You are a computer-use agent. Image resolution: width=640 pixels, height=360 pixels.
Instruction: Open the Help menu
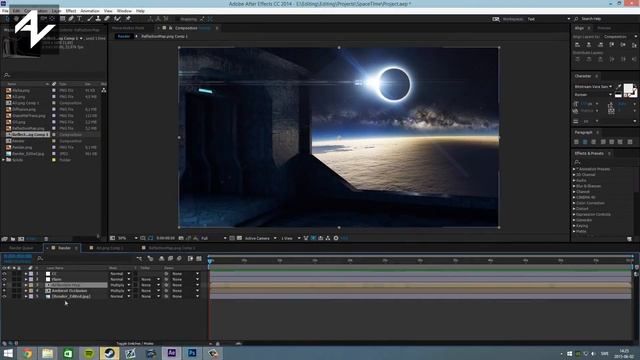tap(140, 11)
